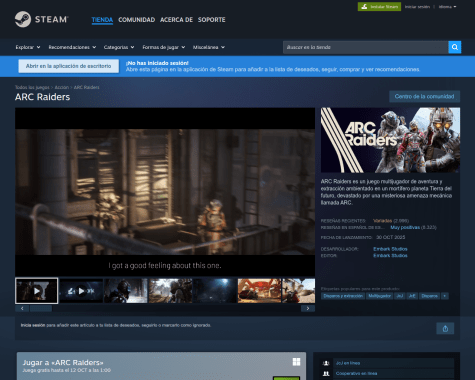Select the third snowy soldier screenshot thumbnail
This screenshot has height=380, width=475.
click(x=126, y=291)
